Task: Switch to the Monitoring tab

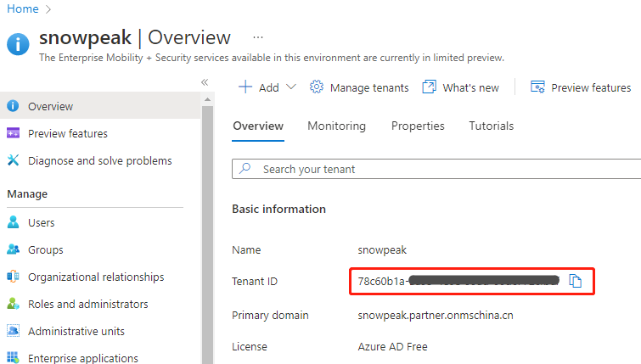Action: pos(336,126)
